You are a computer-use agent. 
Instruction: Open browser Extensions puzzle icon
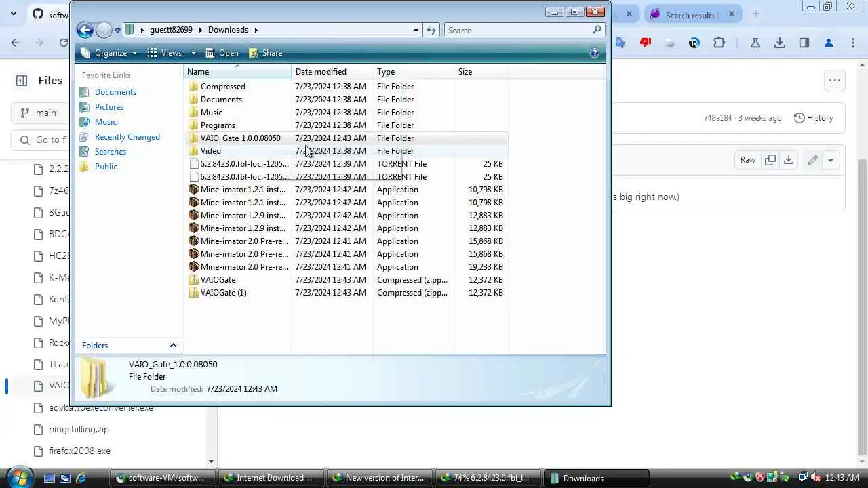719,43
